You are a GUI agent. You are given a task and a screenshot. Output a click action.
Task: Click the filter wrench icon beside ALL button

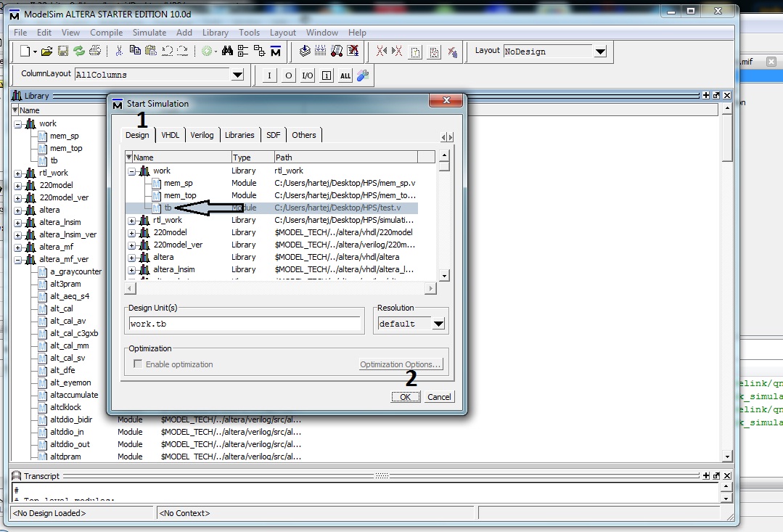click(x=364, y=75)
